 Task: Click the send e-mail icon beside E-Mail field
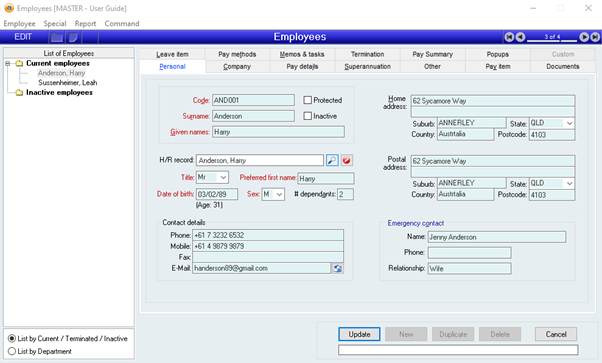point(337,268)
